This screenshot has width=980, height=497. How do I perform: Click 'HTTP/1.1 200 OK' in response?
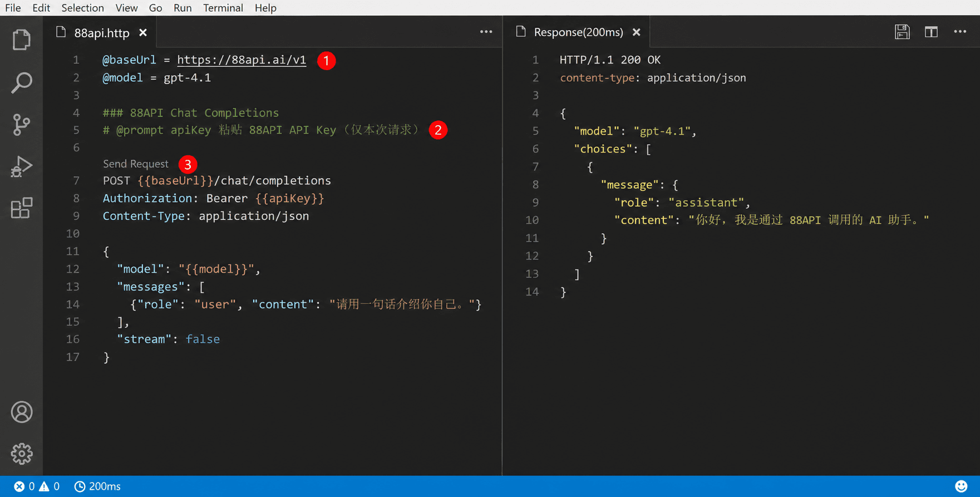click(x=610, y=60)
